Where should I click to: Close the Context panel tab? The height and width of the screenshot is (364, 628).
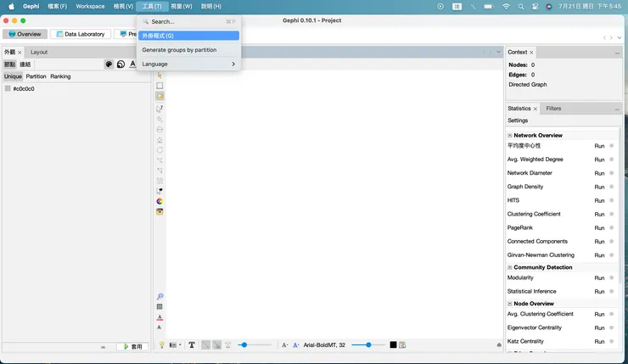(x=531, y=53)
